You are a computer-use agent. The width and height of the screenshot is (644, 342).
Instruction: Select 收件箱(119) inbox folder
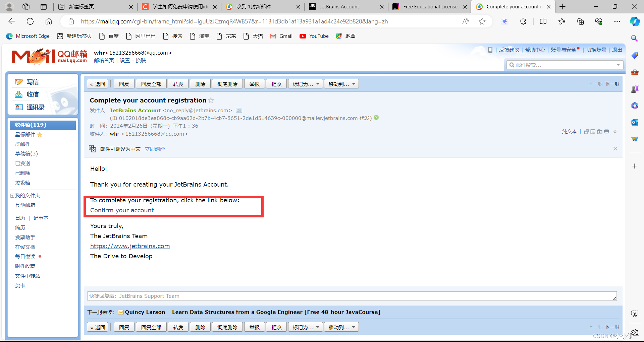click(x=43, y=125)
